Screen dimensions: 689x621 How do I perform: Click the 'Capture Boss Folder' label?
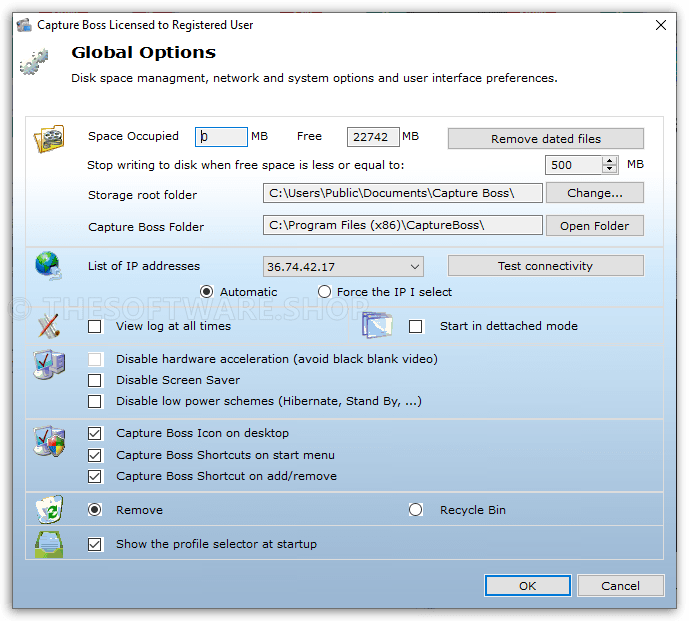[x=146, y=227]
